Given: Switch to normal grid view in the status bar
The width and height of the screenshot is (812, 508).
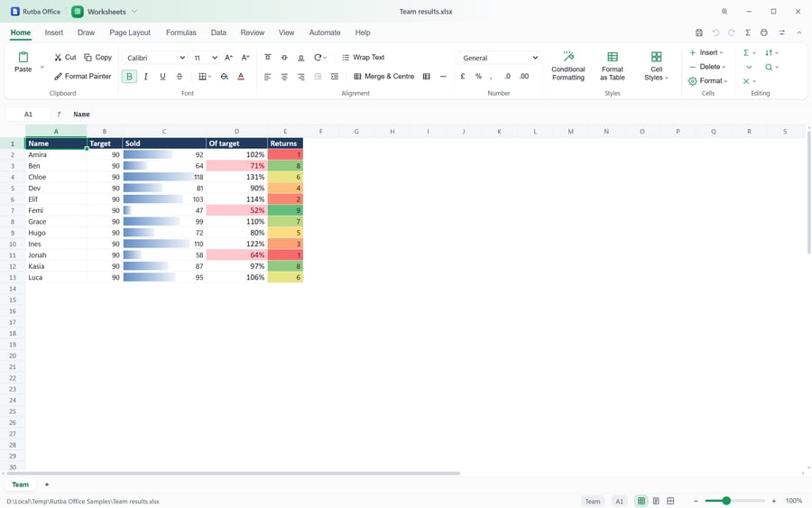Looking at the screenshot, I should pos(641,501).
